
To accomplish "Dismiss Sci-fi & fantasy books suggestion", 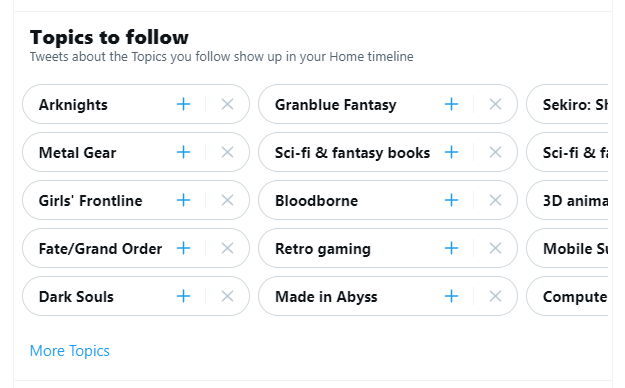I will 495,152.
